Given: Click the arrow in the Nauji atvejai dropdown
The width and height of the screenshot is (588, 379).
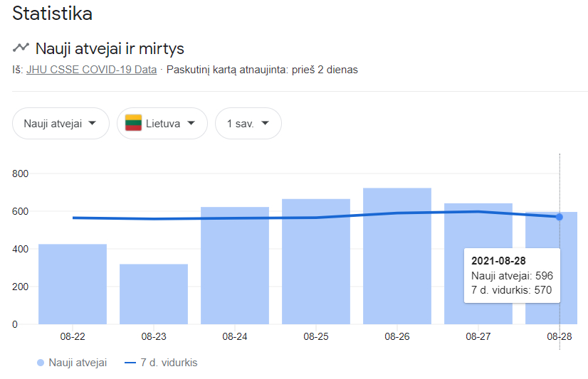Looking at the screenshot, I should [93, 123].
